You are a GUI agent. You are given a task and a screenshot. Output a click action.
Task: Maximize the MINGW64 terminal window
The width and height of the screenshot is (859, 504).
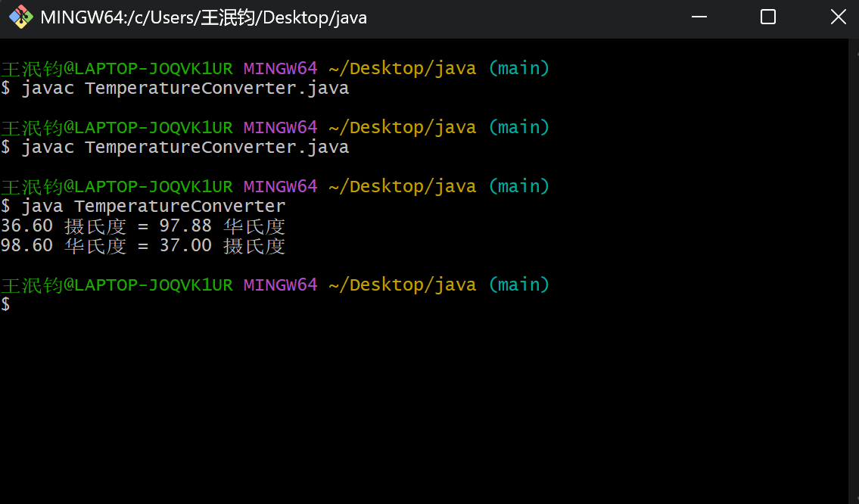point(767,17)
